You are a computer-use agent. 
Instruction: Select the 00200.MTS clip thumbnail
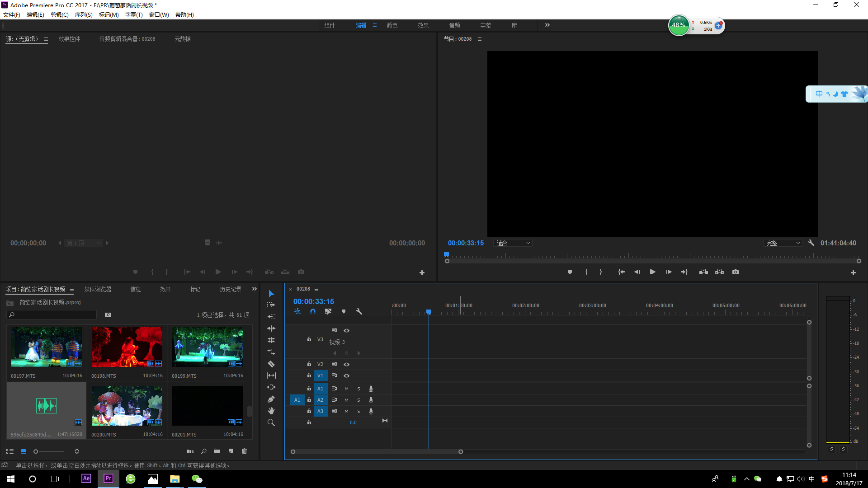point(127,406)
